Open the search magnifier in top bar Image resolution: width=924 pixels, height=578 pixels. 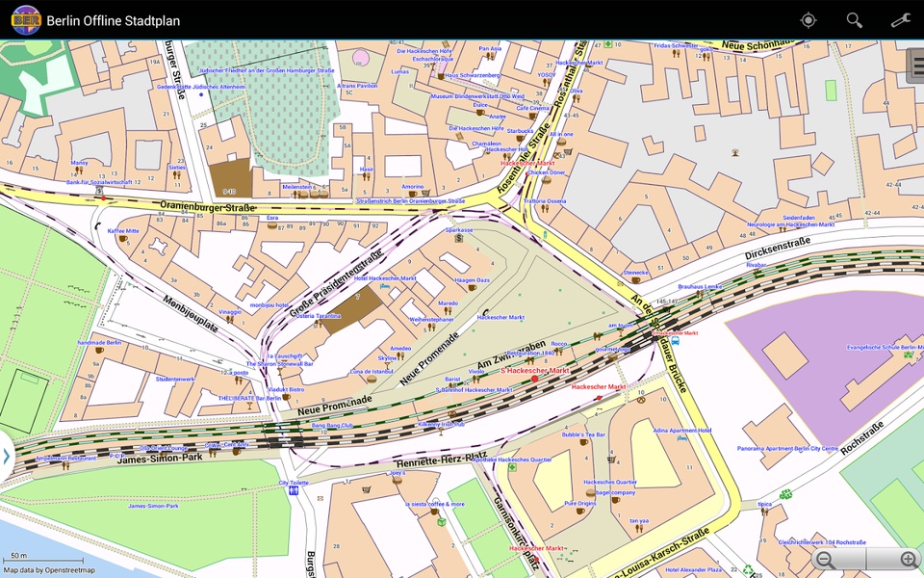click(x=855, y=20)
